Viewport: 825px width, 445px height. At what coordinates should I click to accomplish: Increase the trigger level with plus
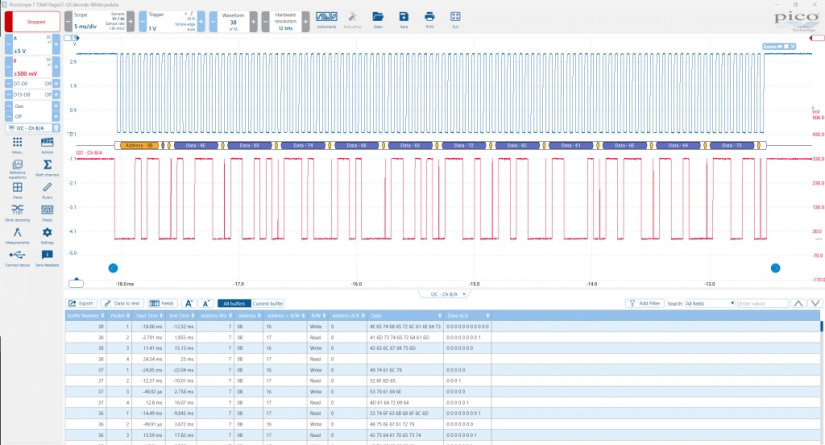[201, 22]
